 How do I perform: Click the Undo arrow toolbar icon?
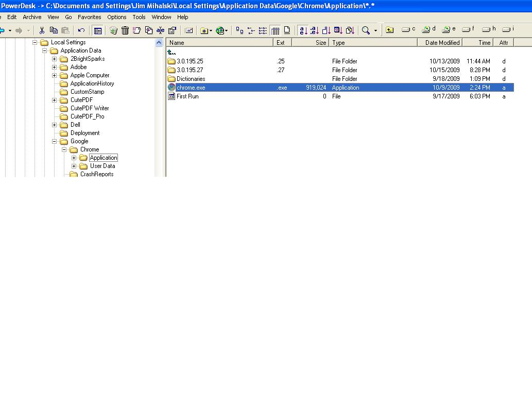(x=81, y=30)
